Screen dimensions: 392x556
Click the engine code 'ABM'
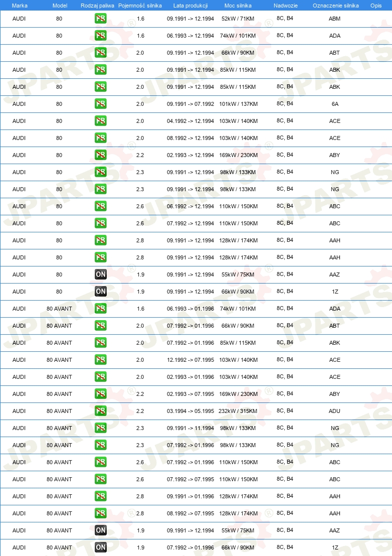(335, 19)
